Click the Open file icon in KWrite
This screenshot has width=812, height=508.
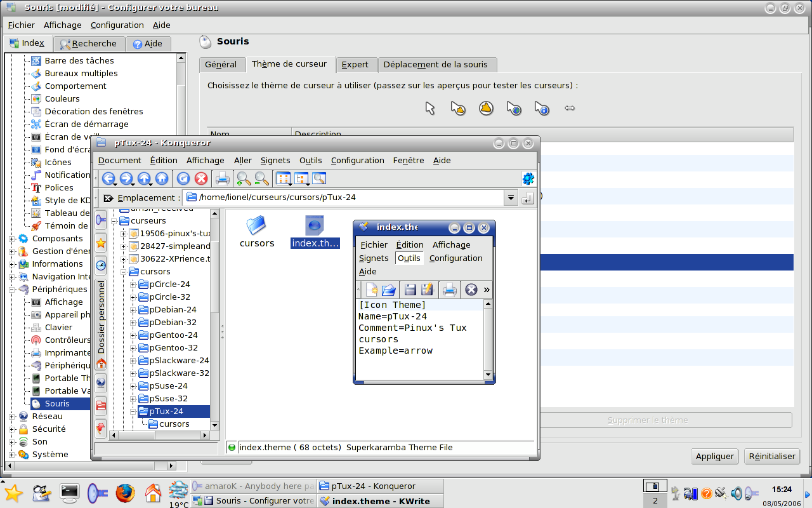(x=389, y=290)
